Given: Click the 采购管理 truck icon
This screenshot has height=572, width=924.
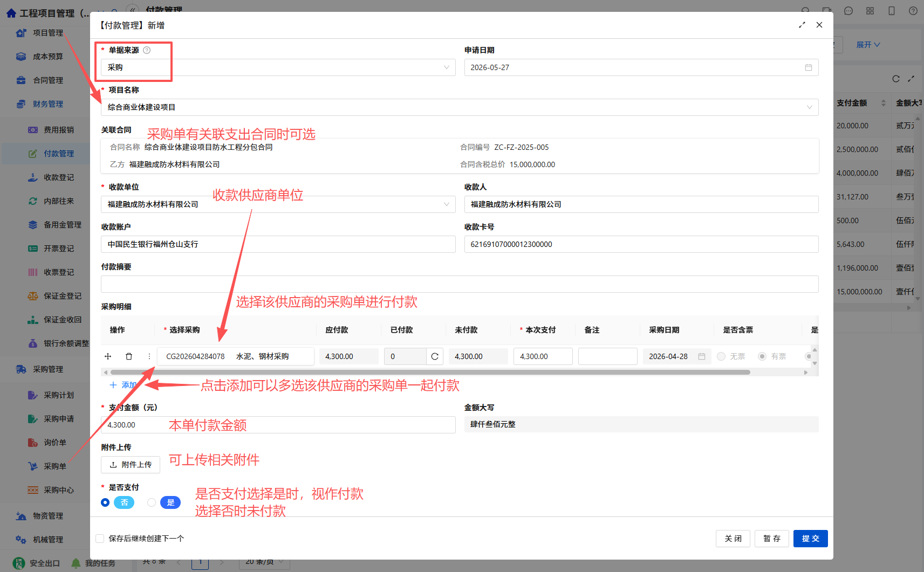Looking at the screenshot, I should coord(21,369).
